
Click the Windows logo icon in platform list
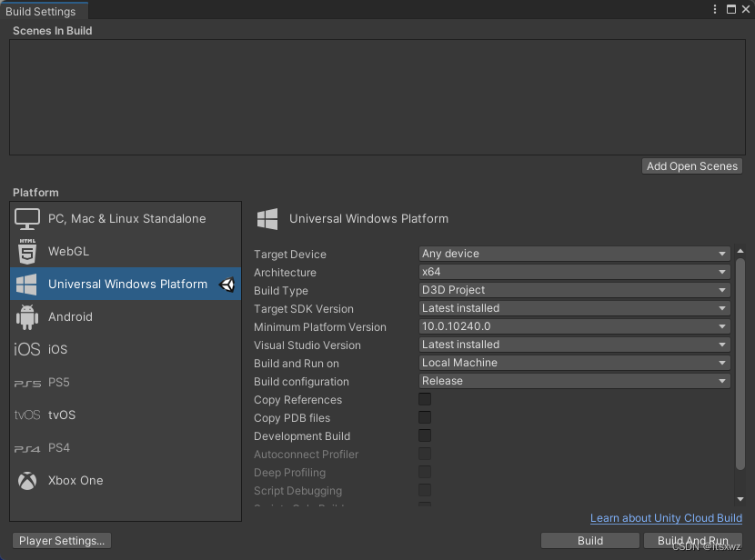pyautogui.click(x=26, y=285)
